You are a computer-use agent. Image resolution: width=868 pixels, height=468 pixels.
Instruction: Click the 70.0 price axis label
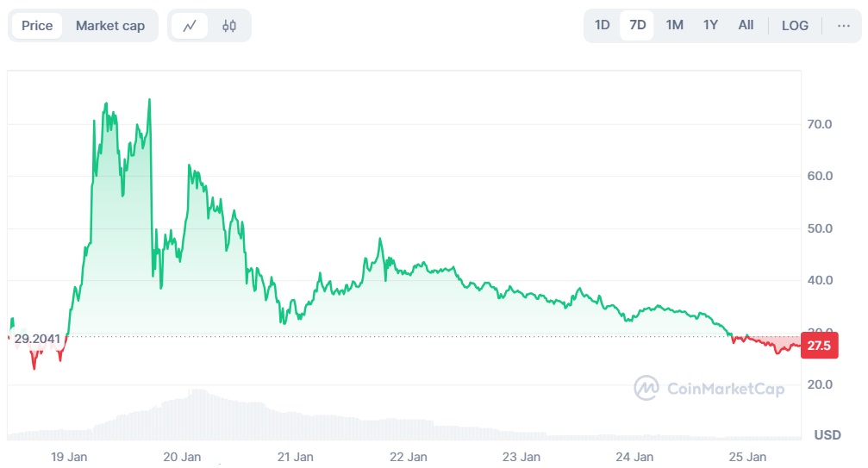(818, 124)
